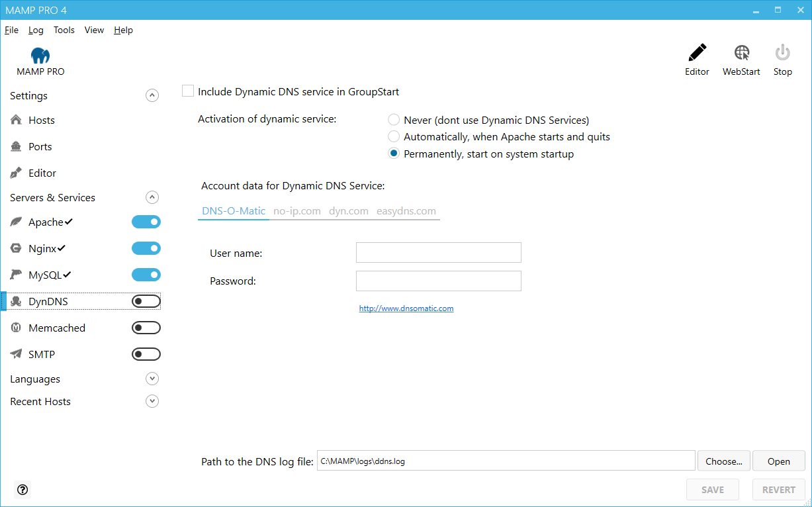Viewport: 812px width, 507px height.
Task: Switch to the dyn.com tab
Action: [x=349, y=211]
